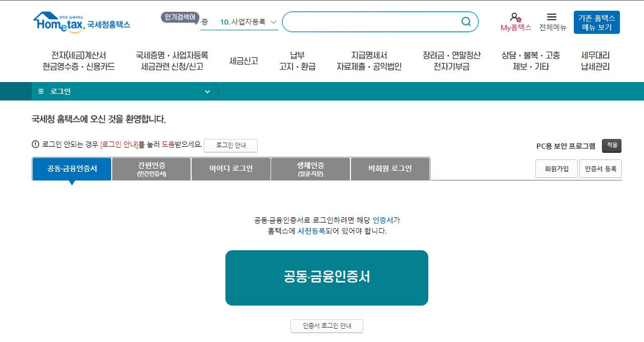The height and width of the screenshot is (342, 644).
Task: Switch to the 간편인증 tab
Action: pos(150,169)
